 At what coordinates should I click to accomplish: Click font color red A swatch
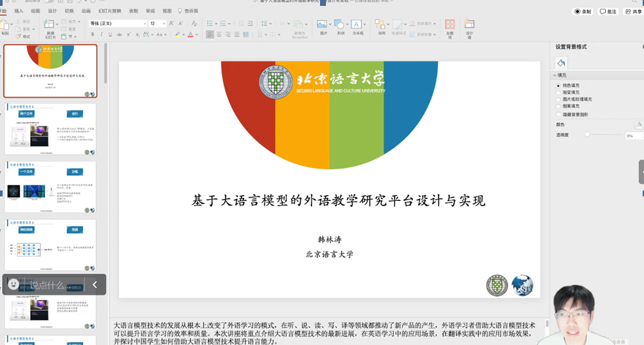pos(190,35)
